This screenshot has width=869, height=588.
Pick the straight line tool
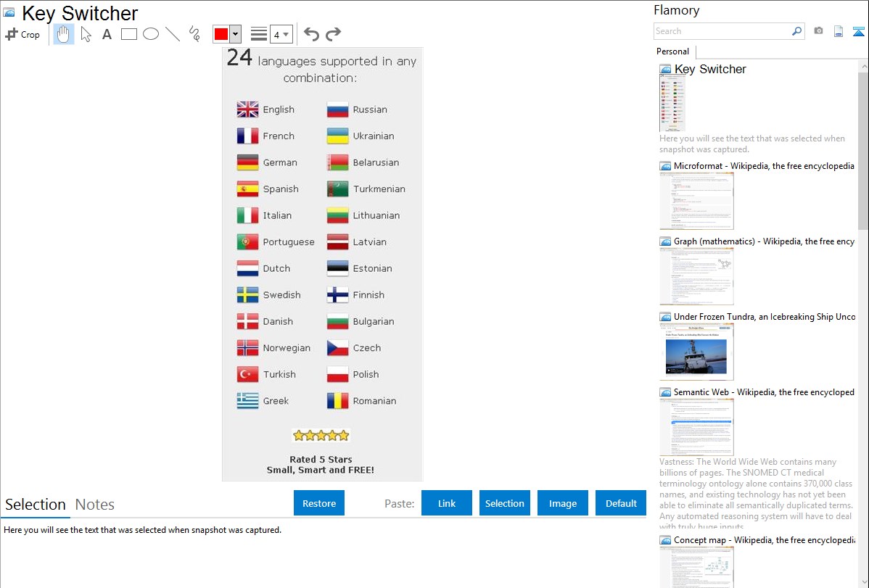[x=173, y=34]
